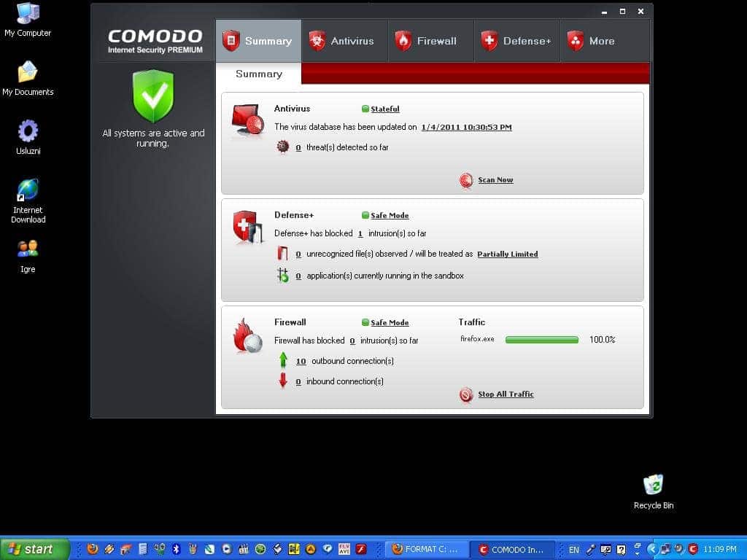Open the Summary tab
747x560 pixels.
pos(258,41)
